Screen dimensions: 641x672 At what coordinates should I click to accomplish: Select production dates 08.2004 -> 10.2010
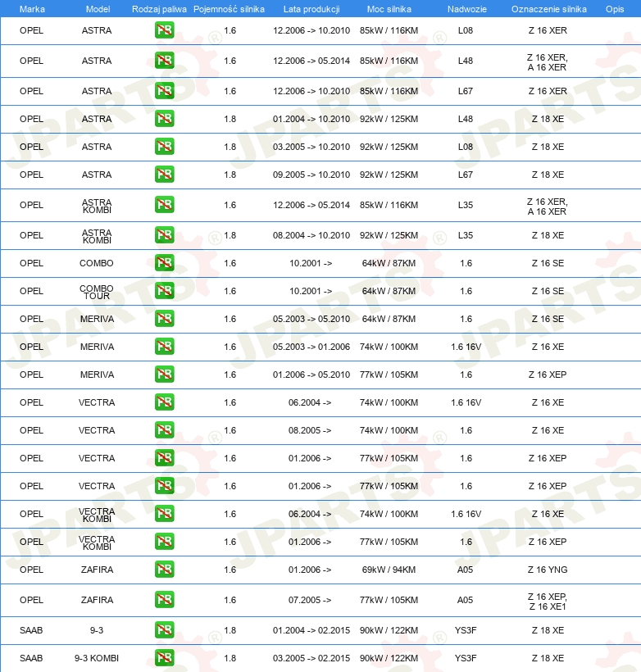point(311,235)
